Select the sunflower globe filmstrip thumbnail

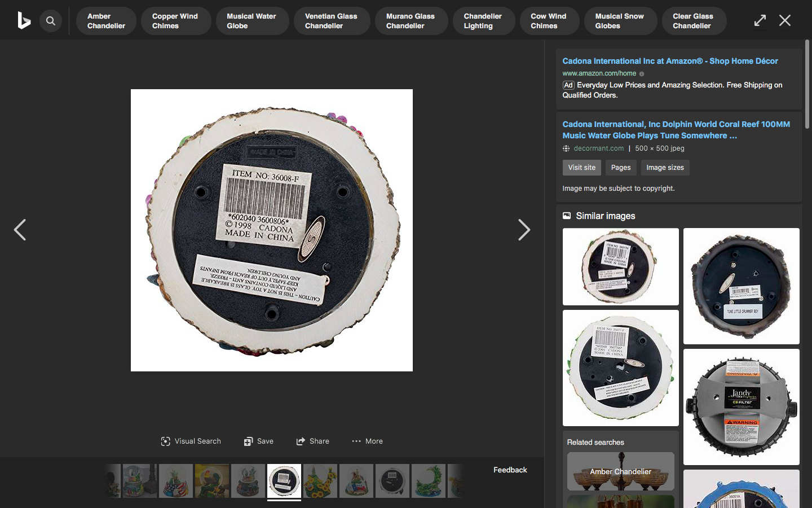(x=320, y=481)
